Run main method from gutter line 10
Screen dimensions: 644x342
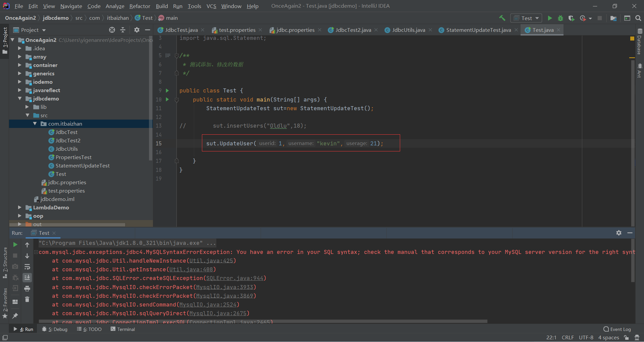click(167, 99)
